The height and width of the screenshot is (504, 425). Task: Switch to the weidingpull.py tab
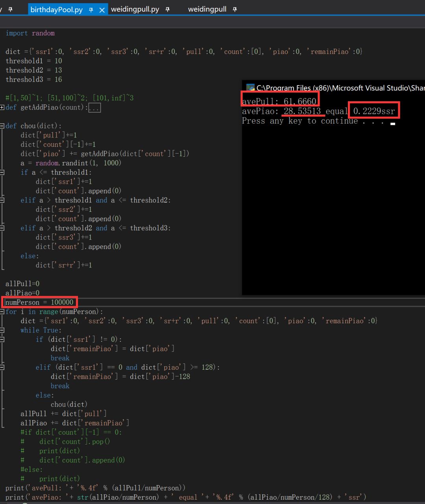click(x=135, y=9)
